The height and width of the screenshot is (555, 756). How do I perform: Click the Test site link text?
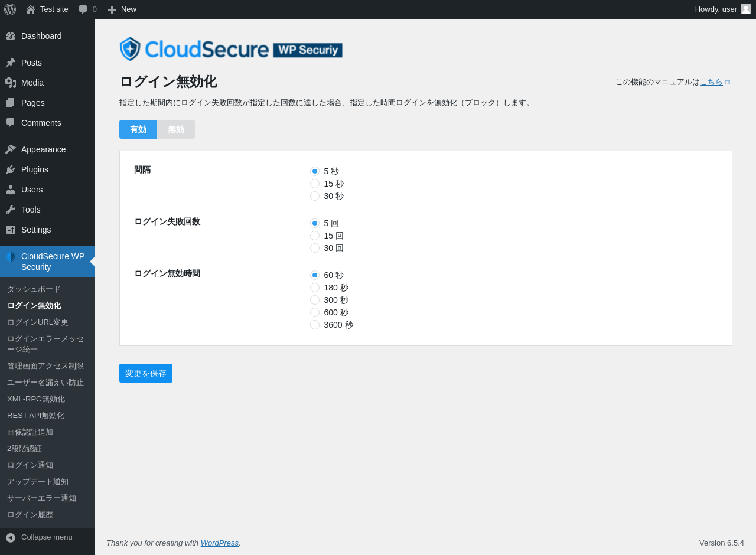(54, 9)
